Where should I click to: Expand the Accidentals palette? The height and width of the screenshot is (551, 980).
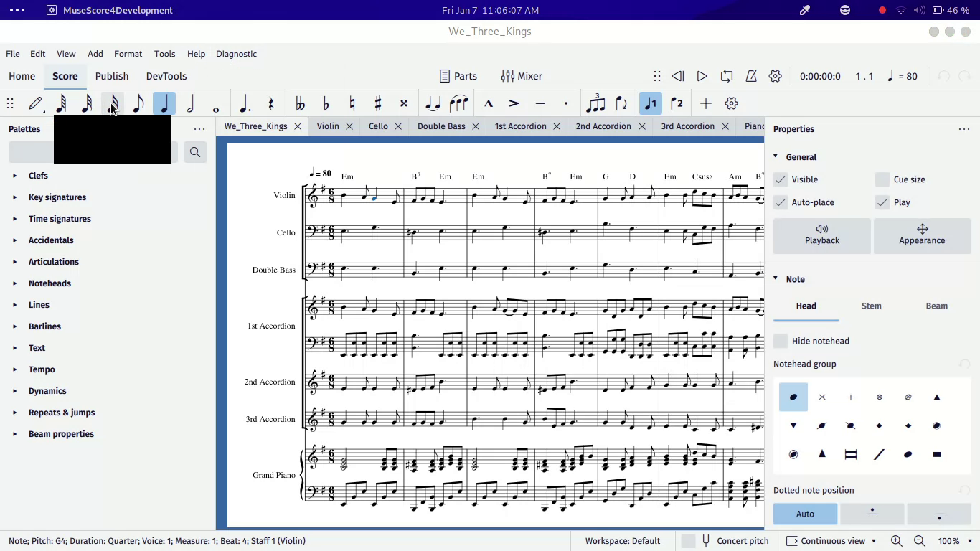pos(14,240)
